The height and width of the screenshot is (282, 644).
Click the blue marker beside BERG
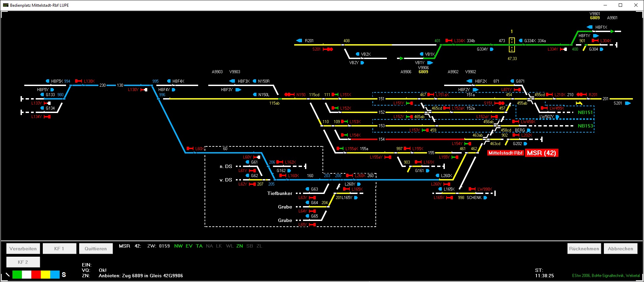tap(529, 130)
